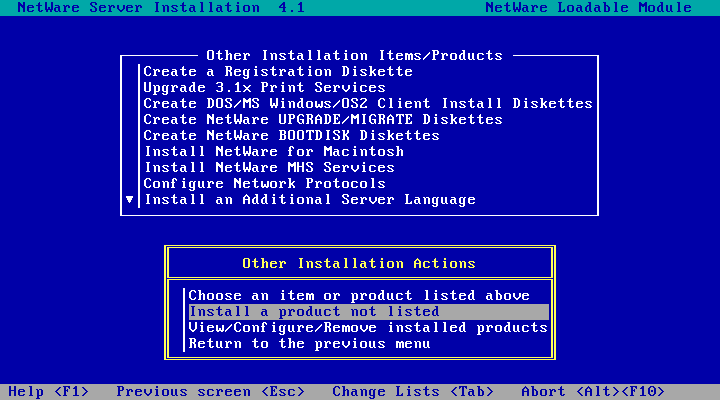Click the down arrow scroll indicator
The width and height of the screenshot is (720, 400).
point(129,200)
